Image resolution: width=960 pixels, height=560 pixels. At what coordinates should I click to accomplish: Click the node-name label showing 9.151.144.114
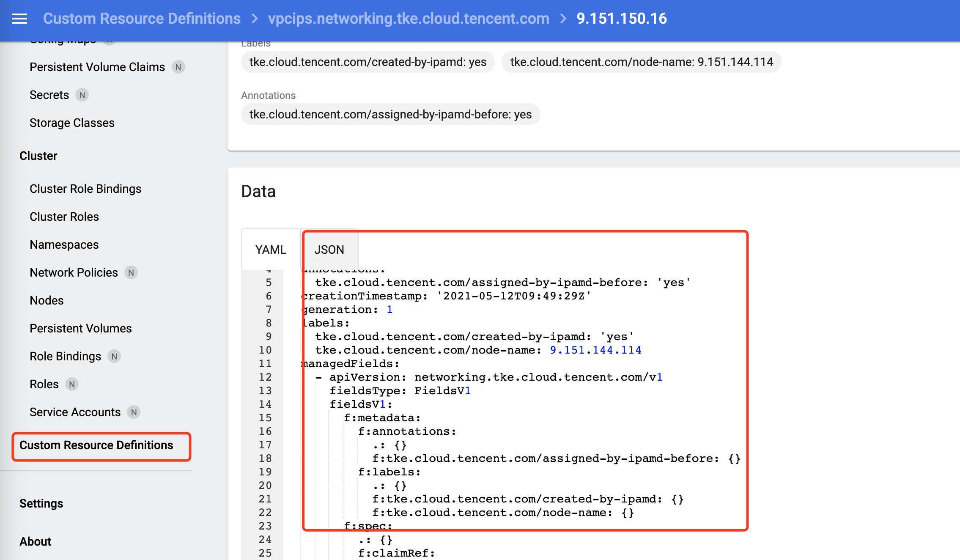641,62
